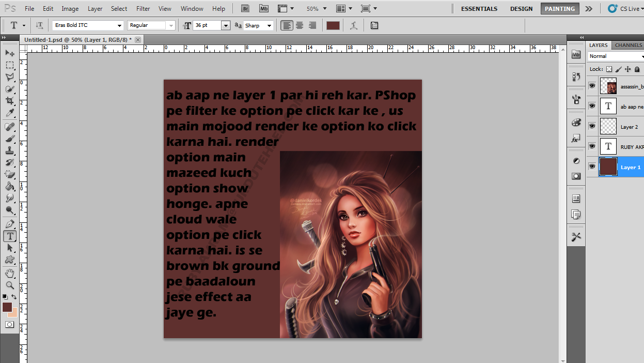The width and height of the screenshot is (644, 363).
Task: Select the Pen tool
Action: pos(10,224)
